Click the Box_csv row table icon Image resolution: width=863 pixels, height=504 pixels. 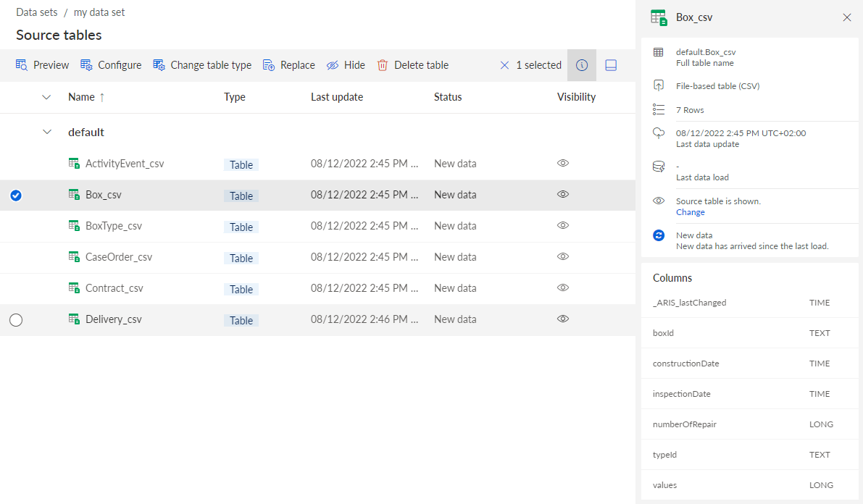74,194
